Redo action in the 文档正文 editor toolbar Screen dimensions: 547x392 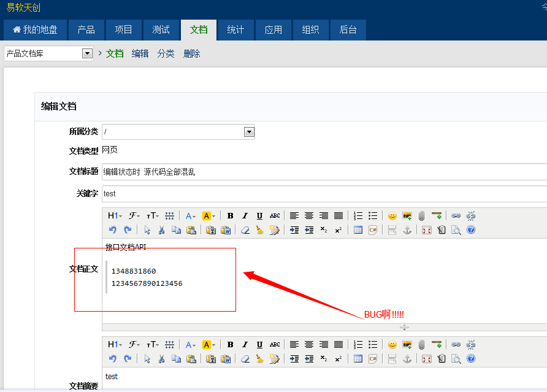pos(128,229)
